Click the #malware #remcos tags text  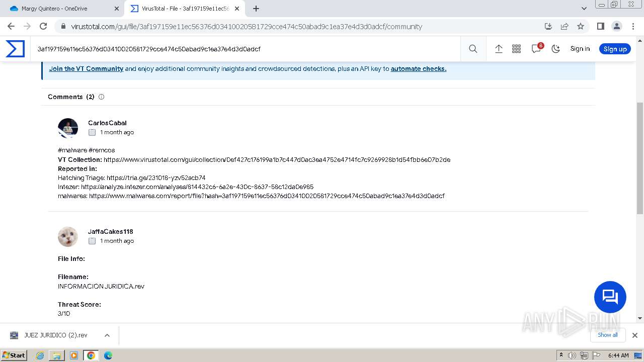tap(87, 150)
